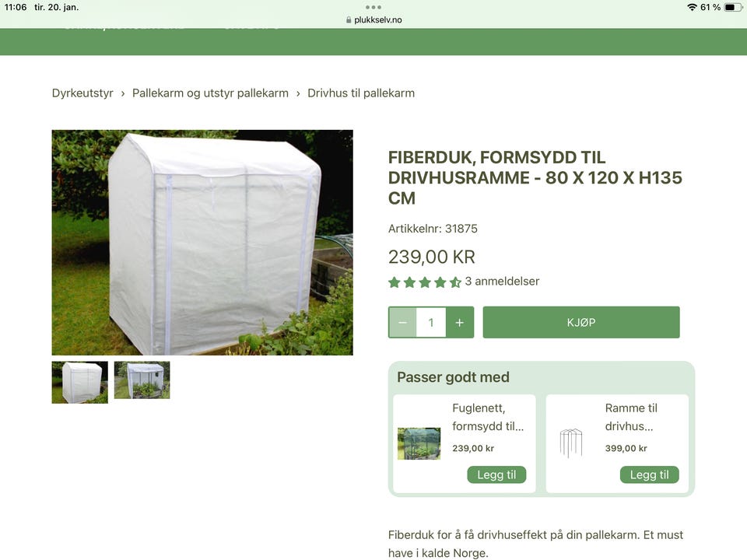Open the 3 anmeldelser reviews link
The image size is (747, 560).
coord(502,282)
